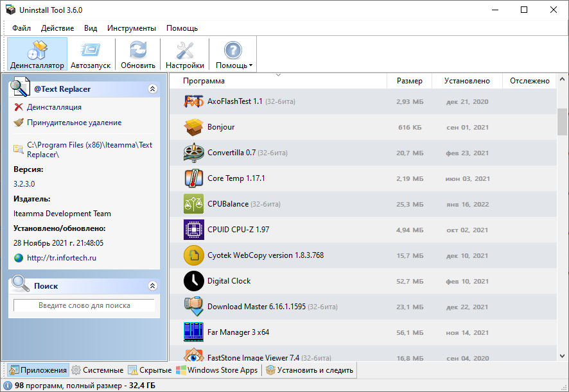Click the дек 22, 2021 install date
The image size is (569, 392).
tap(467, 307)
